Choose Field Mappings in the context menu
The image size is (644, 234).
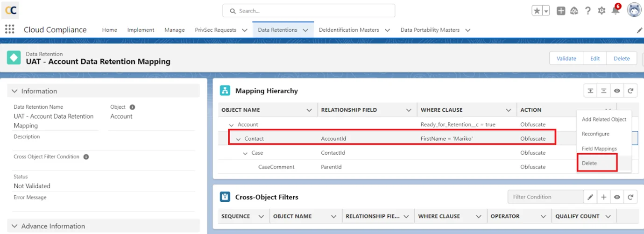(x=599, y=149)
